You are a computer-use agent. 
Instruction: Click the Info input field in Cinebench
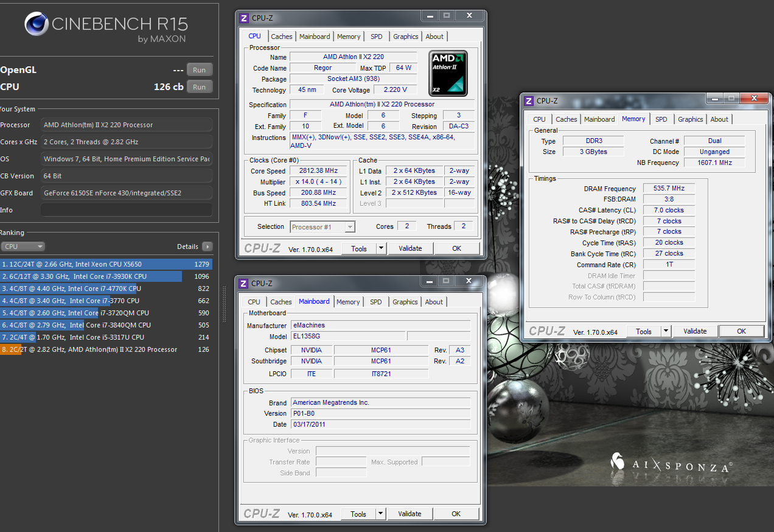pos(127,210)
